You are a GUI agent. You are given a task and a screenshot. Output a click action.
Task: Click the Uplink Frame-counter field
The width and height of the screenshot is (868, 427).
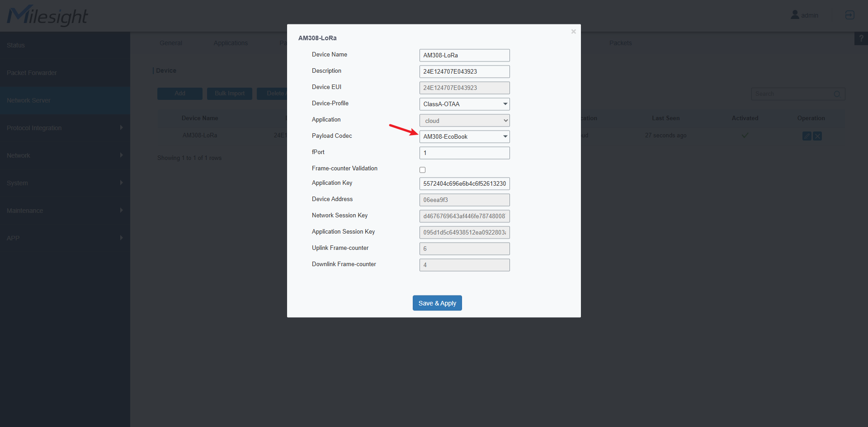click(464, 249)
